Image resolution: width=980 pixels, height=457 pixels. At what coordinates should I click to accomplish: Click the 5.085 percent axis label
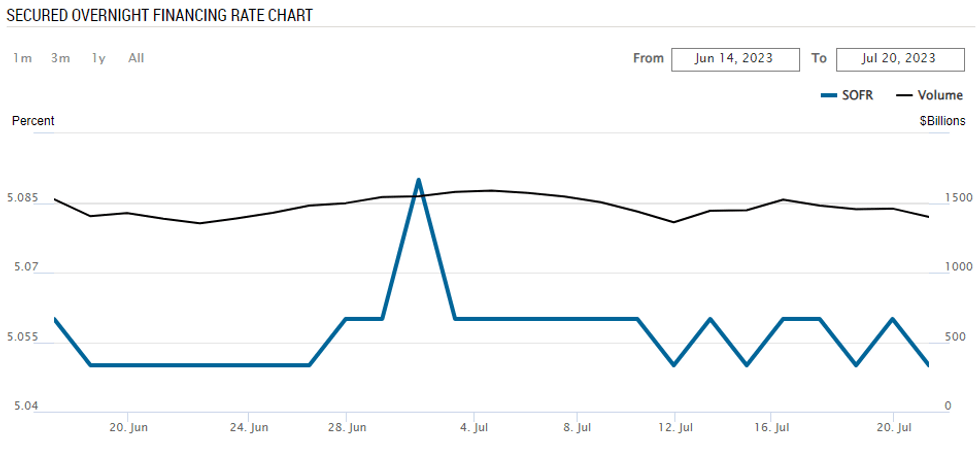[22, 199]
